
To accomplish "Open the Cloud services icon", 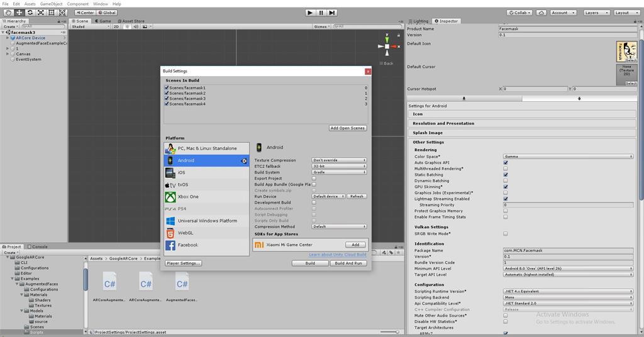I will tap(541, 13).
